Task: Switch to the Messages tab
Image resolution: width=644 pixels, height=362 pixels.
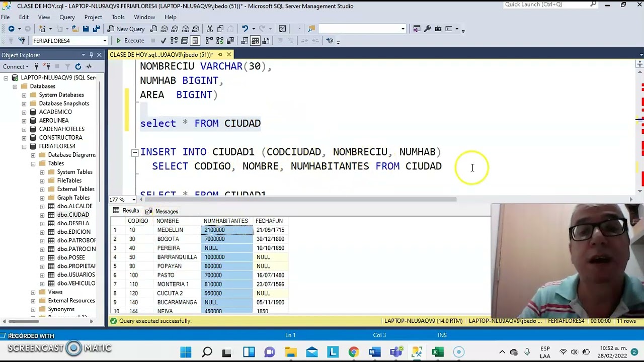Action: tap(162, 212)
